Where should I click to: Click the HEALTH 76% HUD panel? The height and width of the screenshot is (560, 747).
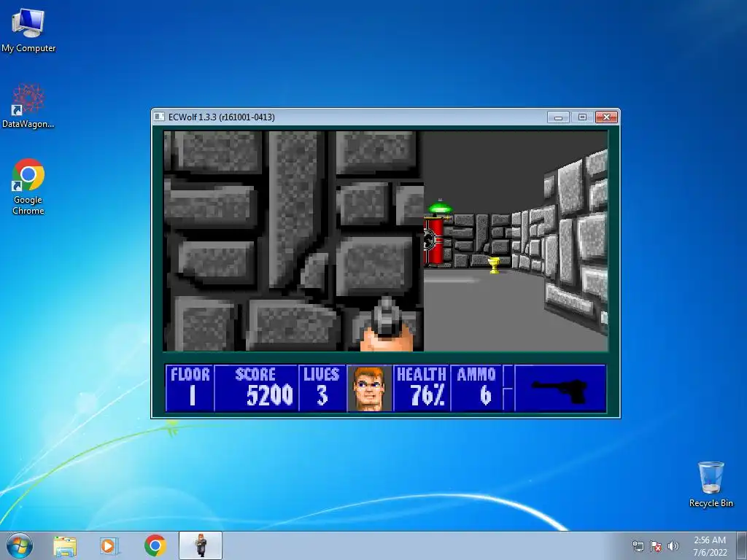click(421, 388)
